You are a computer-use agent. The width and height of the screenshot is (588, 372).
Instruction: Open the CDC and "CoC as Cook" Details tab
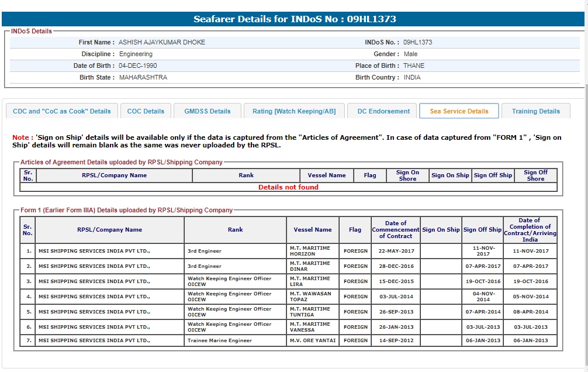(61, 111)
